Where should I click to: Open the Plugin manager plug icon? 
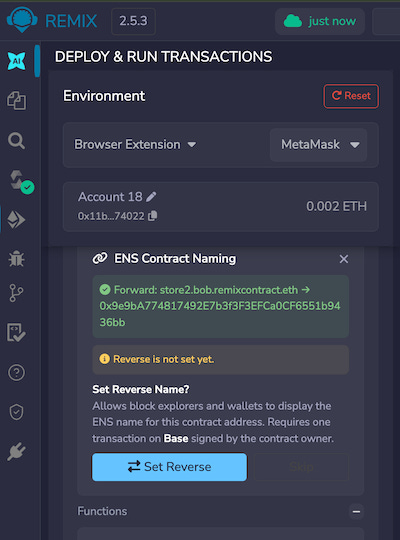click(17, 451)
